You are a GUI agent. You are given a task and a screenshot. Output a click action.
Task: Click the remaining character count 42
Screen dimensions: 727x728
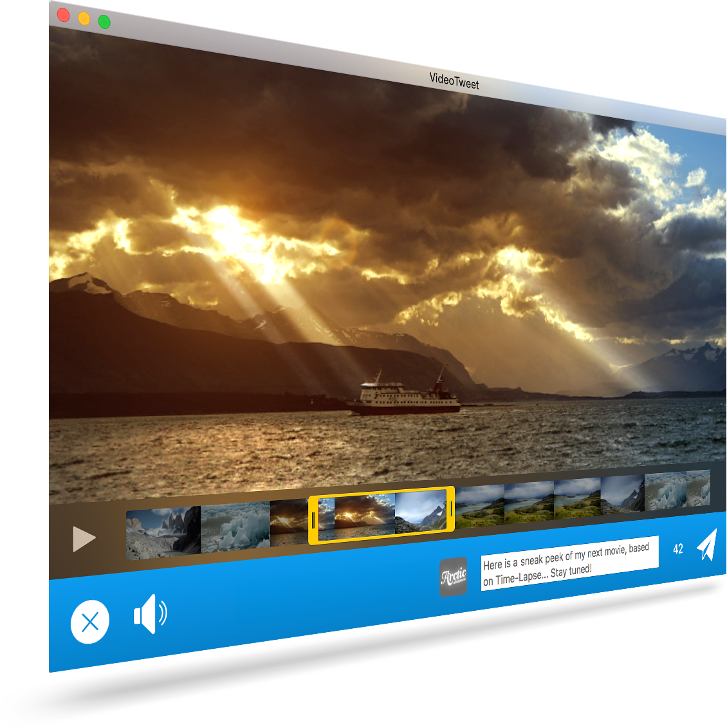pos(678,549)
